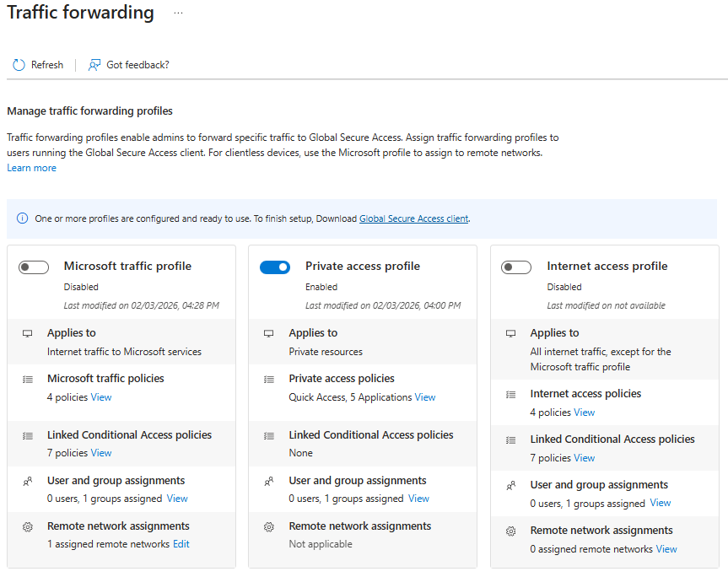Screen dimensions: 728x577
Task: Click the Got feedback? button text
Action: pyautogui.click(x=138, y=65)
